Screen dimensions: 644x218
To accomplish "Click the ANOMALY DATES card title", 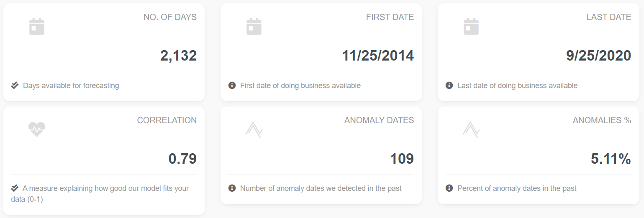I will tap(379, 120).
